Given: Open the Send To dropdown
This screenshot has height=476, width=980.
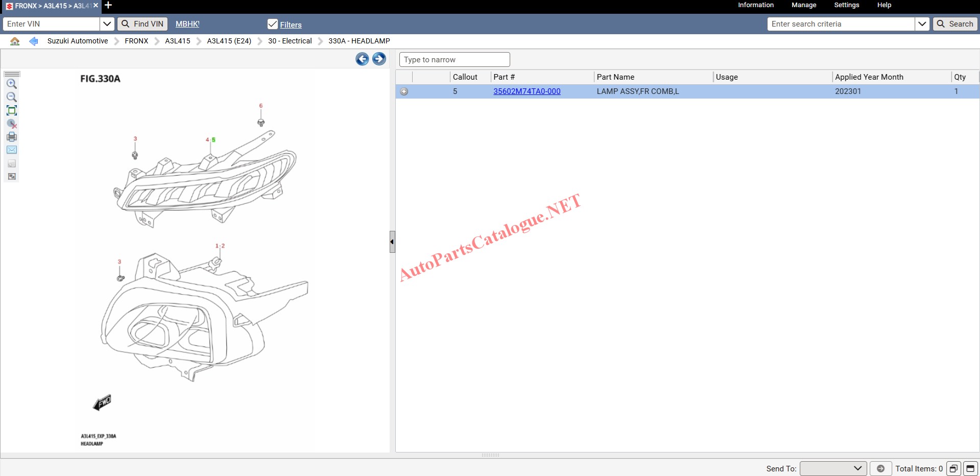Looking at the screenshot, I should coord(833,468).
